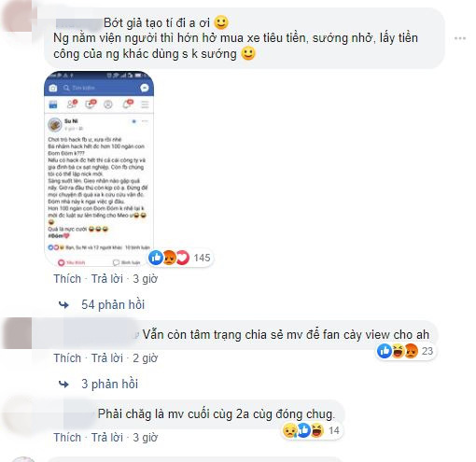Open the three-dot options on the first comment
The width and height of the screenshot is (476, 462).
[x=459, y=38]
